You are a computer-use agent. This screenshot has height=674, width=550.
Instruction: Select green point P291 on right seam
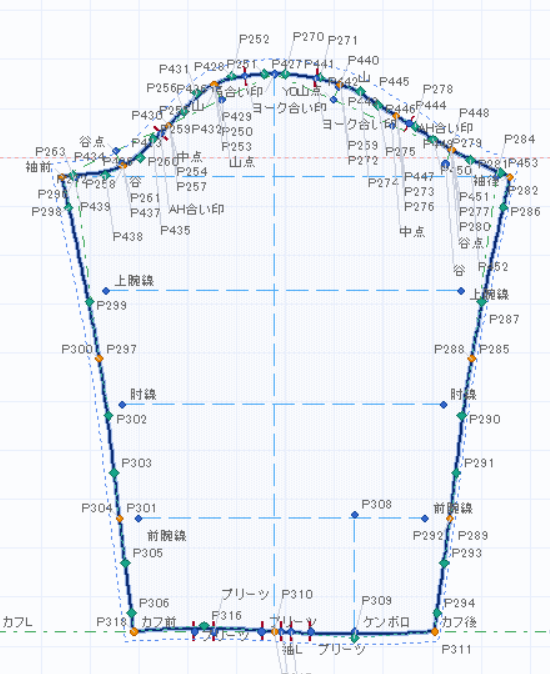(x=456, y=473)
